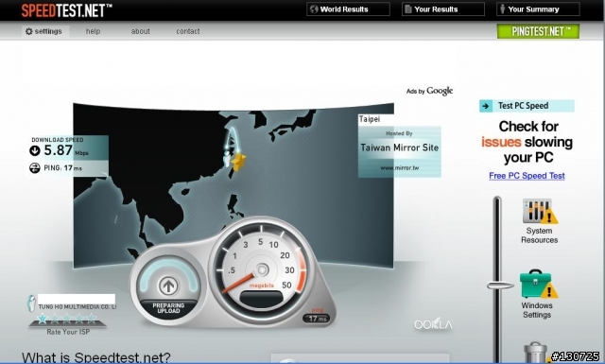Click the System Resources icon
This screenshot has width=605, height=364.
pyautogui.click(x=540, y=211)
